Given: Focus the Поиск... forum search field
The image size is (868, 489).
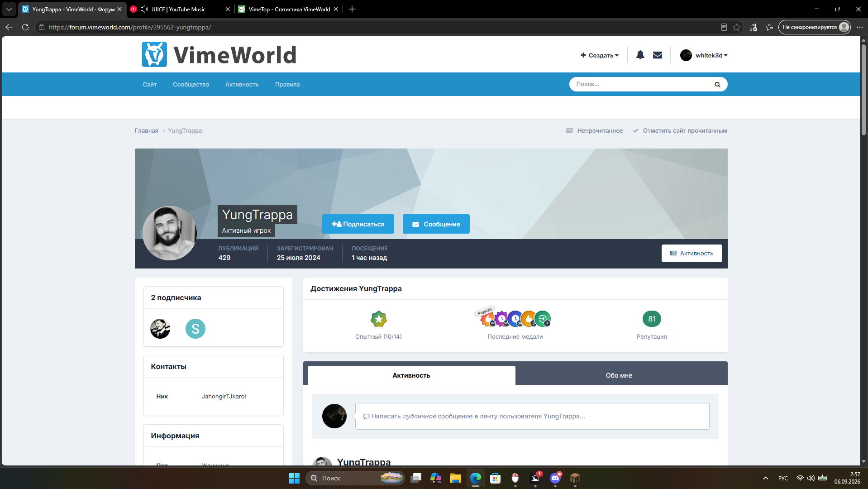Looking at the screenshot, I should pyautogui.click(x=642, y=84).
